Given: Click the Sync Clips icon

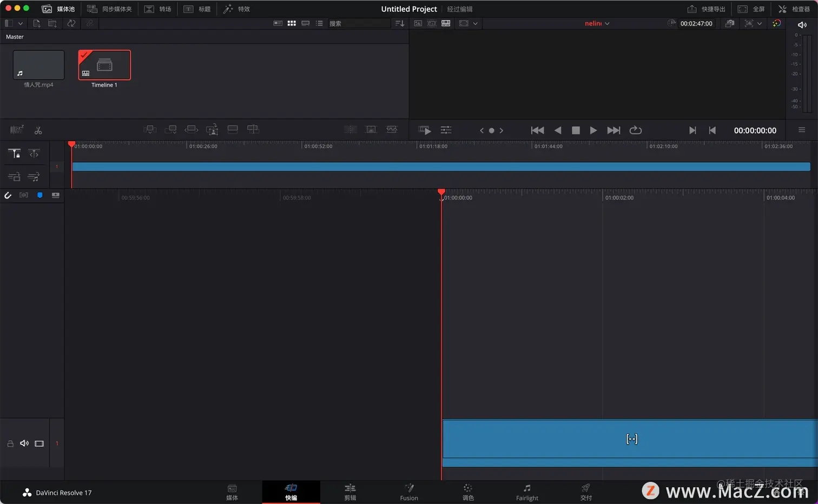Looking at the screenshot, I should [71, 23].
